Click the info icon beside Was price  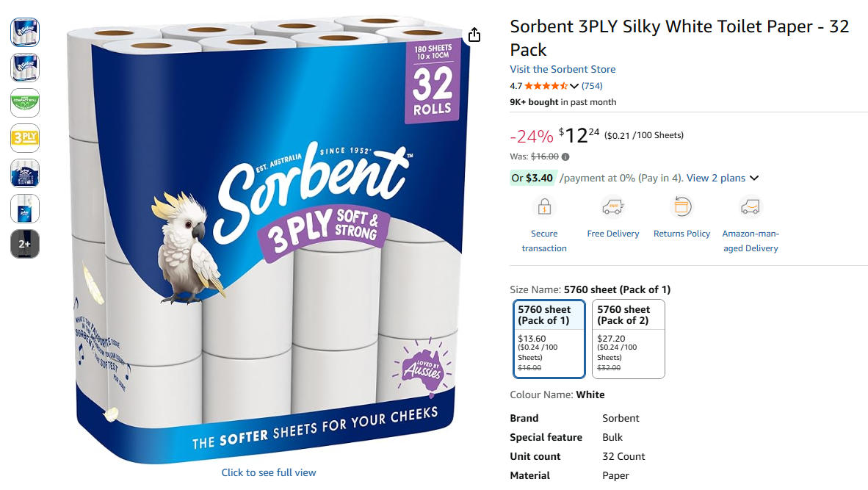point(565,156)
